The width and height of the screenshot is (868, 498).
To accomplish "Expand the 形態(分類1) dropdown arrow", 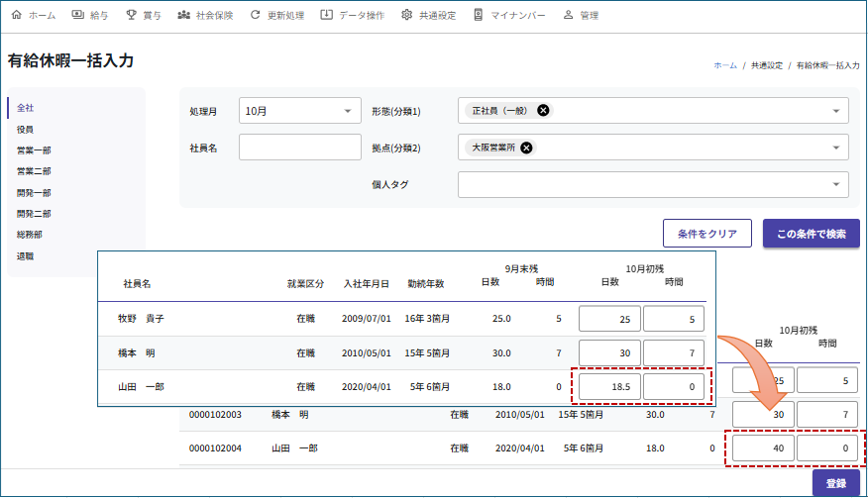I will (x=836, y=111).
